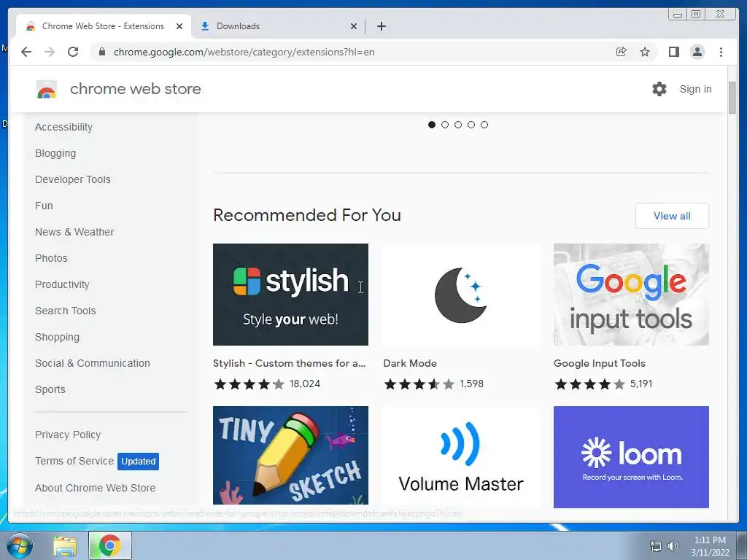
Task: Switch to the Chrome Web Store - Extensions tab
Action: pyautogui.click(x=103, y=26)
